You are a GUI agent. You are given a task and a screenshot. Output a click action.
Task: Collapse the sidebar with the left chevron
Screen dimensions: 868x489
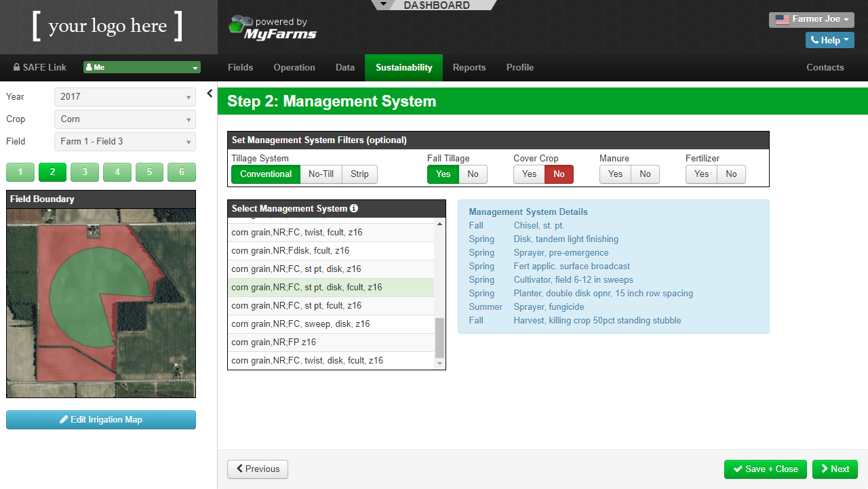click(210, 94)
